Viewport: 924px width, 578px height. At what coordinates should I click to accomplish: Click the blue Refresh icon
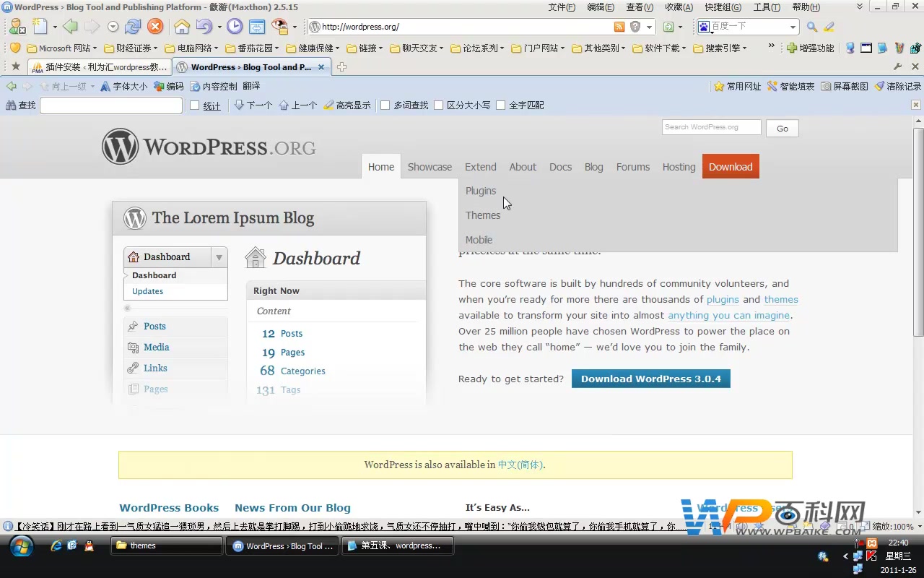tap(133, 27)
